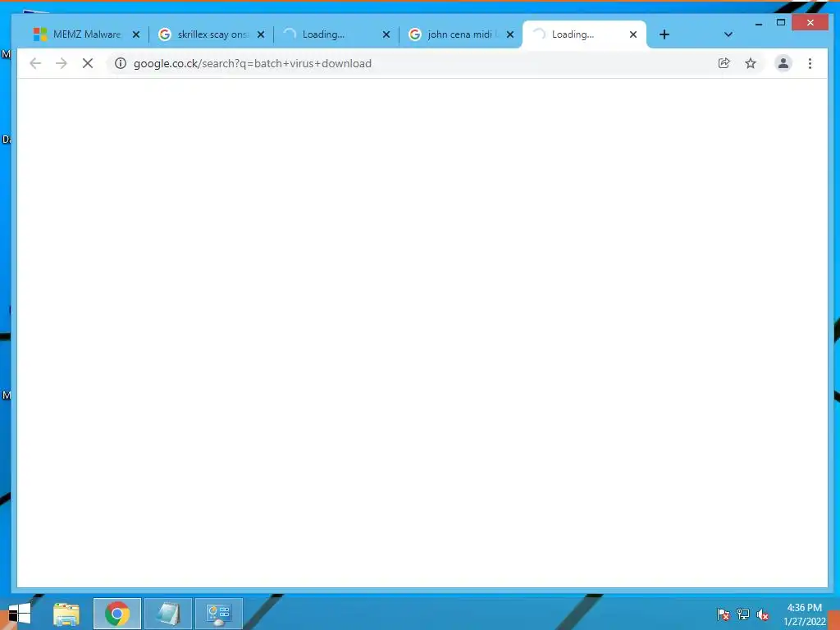Click the Google favicon on skrillex tab
This screenshot has height=630, width=840.
(x=164, y=34)
